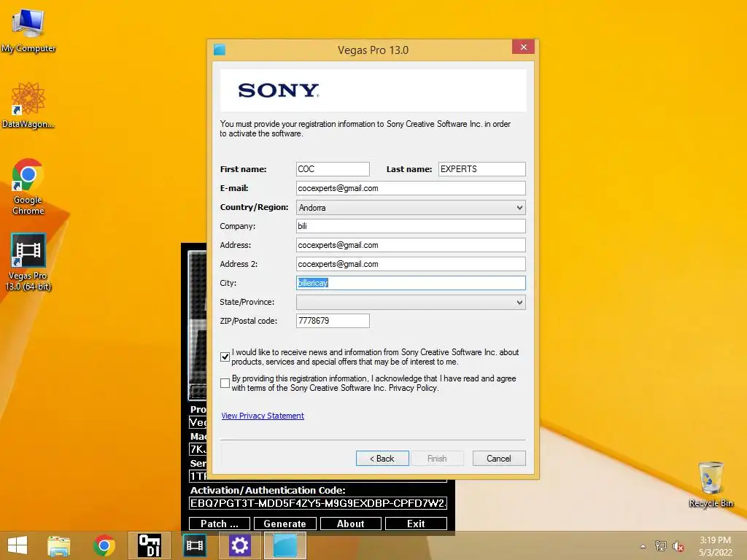Viewport: 747px width, 560px height.
Task: Open About in the keygen window
Action: [x=351, y=524]
